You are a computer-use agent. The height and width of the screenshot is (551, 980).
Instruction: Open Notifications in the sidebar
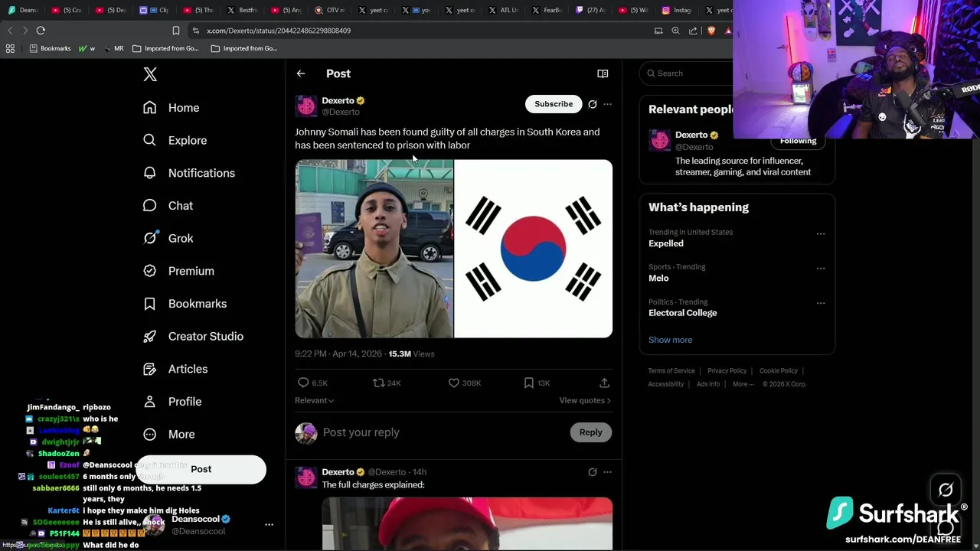(189, 173)
